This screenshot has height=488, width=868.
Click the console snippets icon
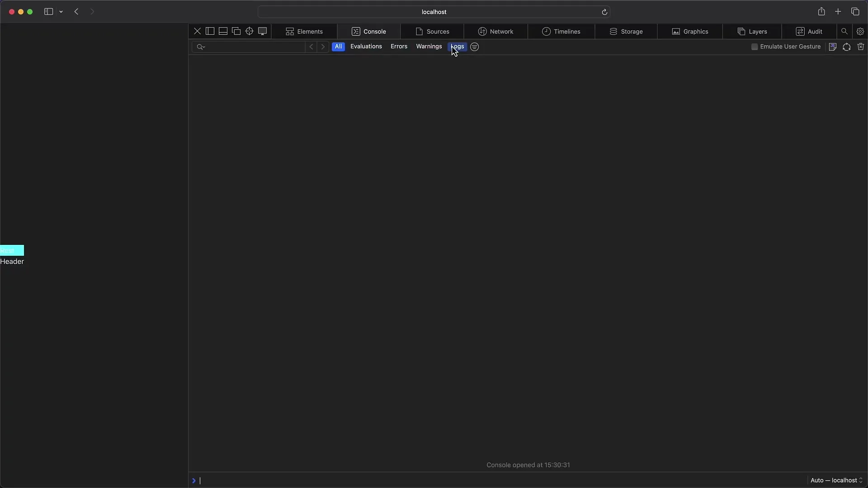833,47
